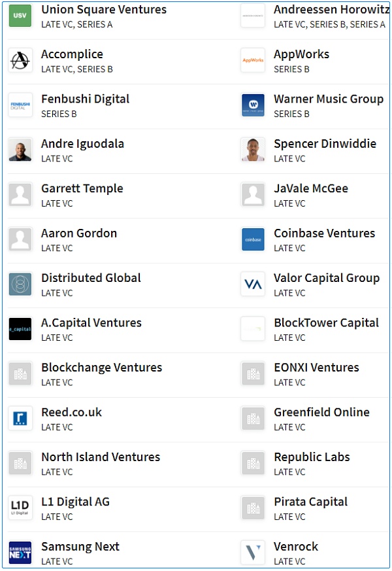Click the Distributed Global logo
The image size is (392, 571).
20,284
